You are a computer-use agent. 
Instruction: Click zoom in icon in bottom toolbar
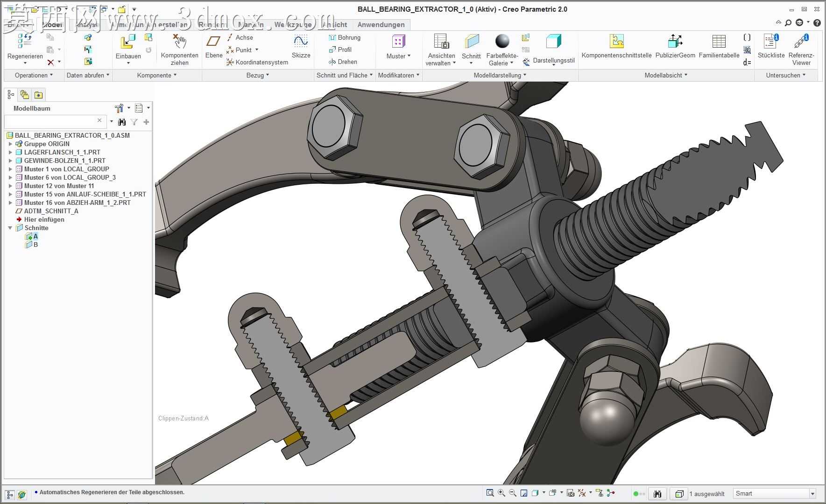coord(501,493)
